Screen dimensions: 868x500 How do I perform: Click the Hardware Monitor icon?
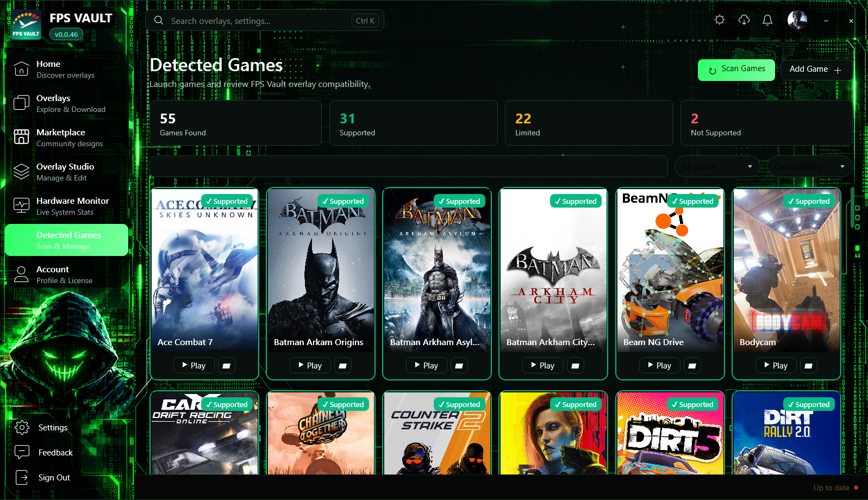point(21,206)
